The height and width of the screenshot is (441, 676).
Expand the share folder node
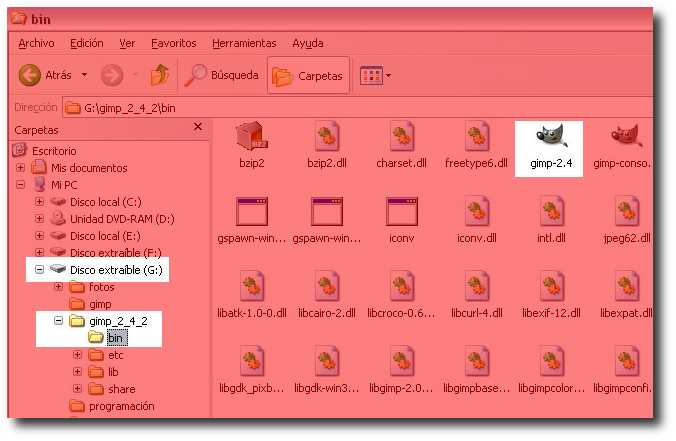tap(77, 388)
